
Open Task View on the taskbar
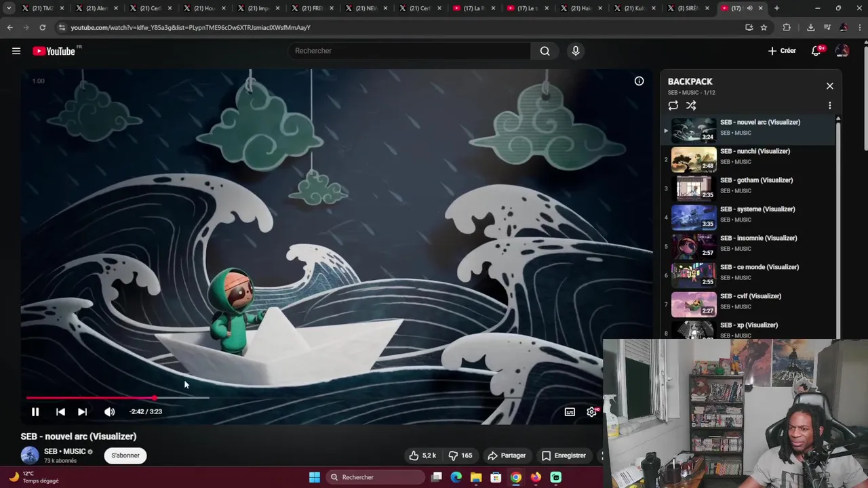tap(437, 477)
